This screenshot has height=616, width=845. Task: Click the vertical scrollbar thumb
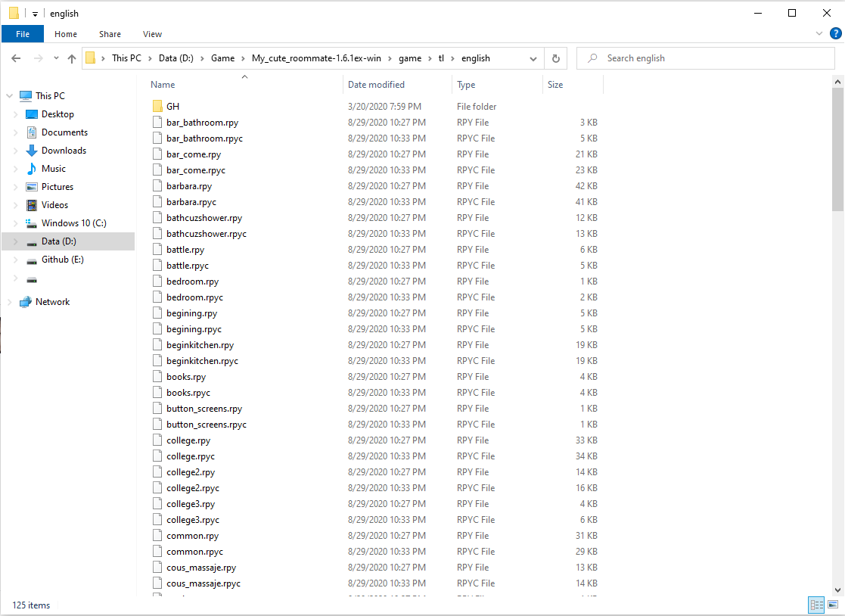[837, 150]
